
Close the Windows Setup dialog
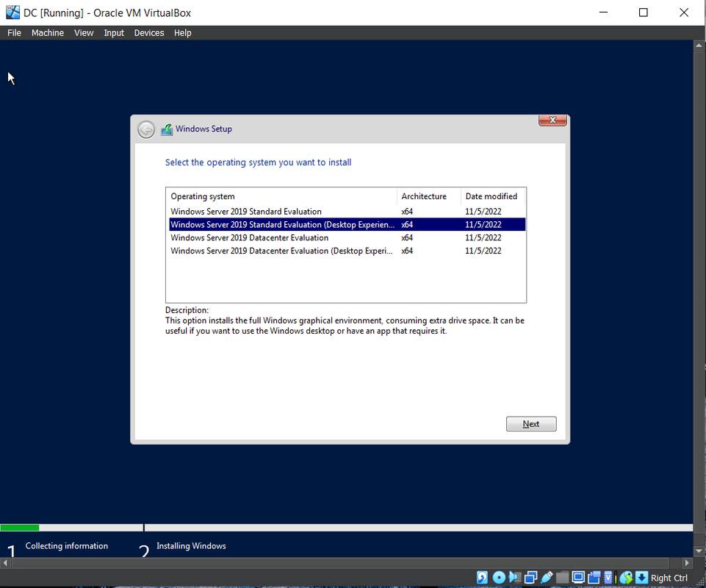coord(552,121)
